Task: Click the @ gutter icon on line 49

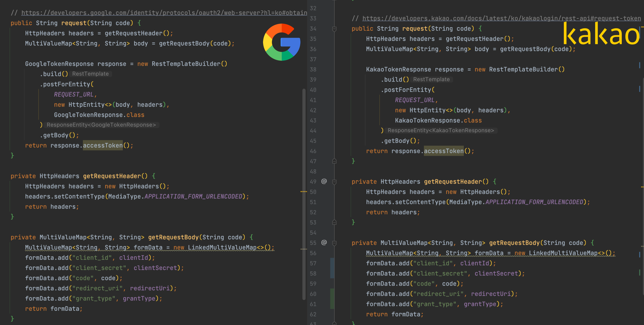Action: pyautogui.click(x=324, y=181)
